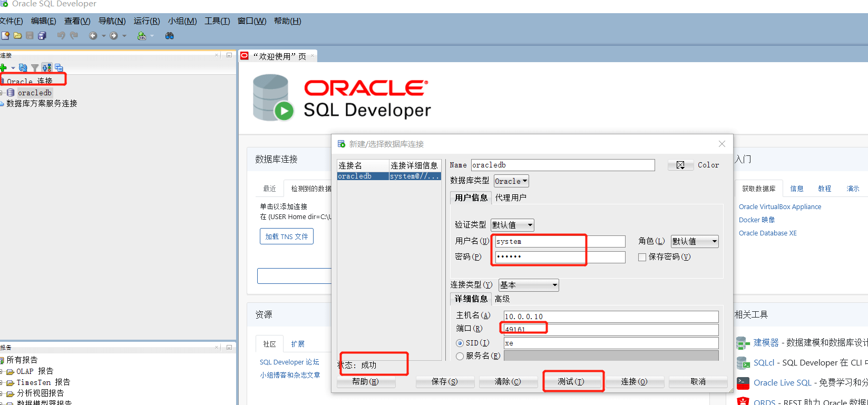The height and width of the screenshot is (405, 868).
Task: Select the oracledb row in connection list
Action: tap(389, 176)
